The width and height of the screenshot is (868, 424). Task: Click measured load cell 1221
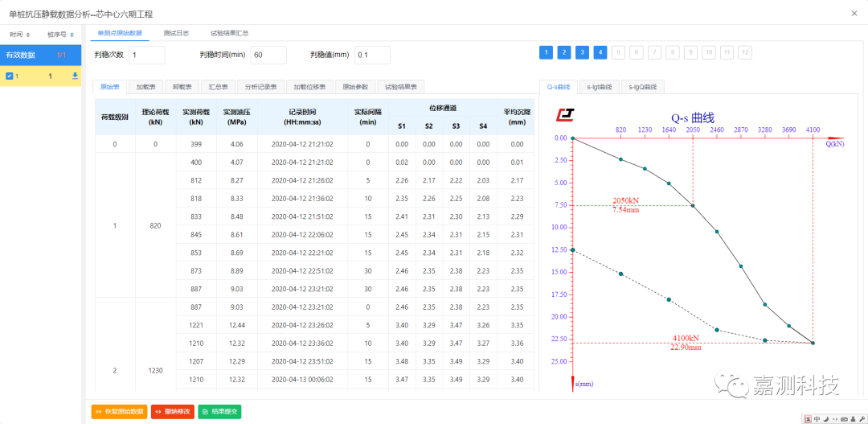click(x=197, y=325)
